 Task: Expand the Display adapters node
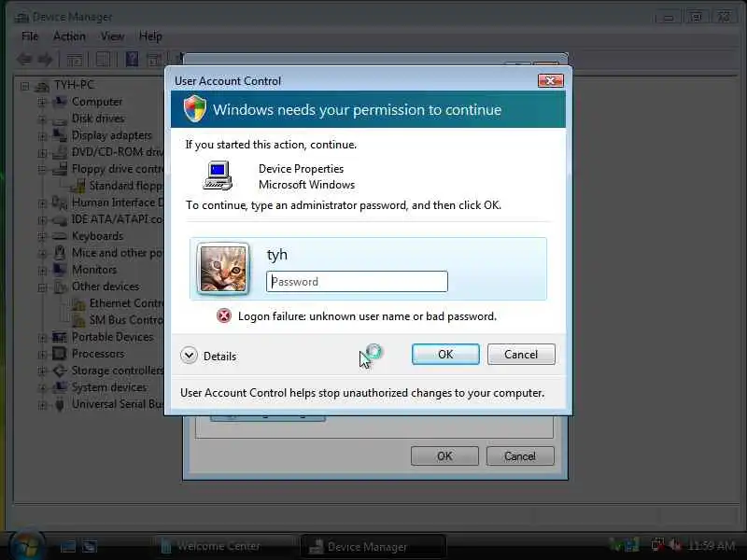click(x=42, y=136)
